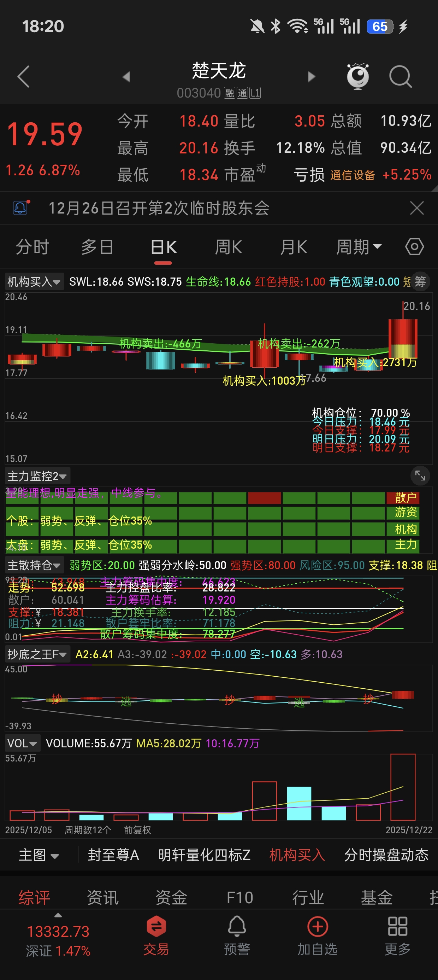The height and width of the screenshot is (980, 438).
Task: Tap the 散户 row label
Action: (x=406, y=498)
